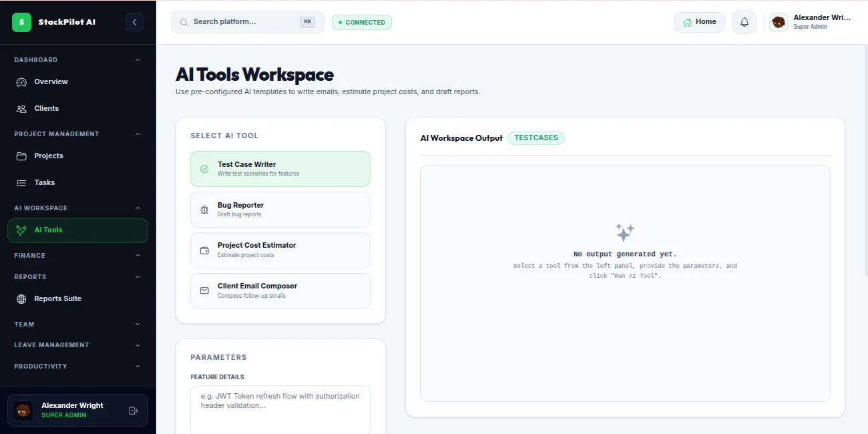Click the 'No output generated yet.' message
Image resolution: width=868 pixels, height=434 pixels.
coord(625,254)
